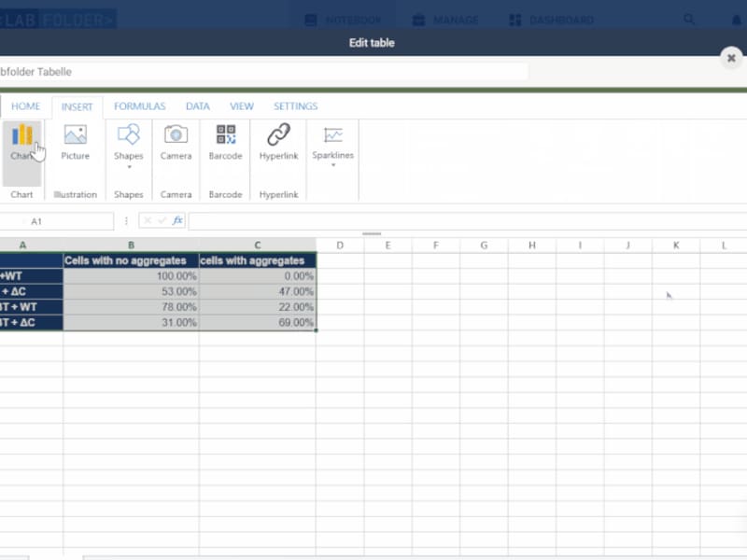This screenshot has width=747, height=560.
Task: Select column F header
Action: [x=436, y=245]
